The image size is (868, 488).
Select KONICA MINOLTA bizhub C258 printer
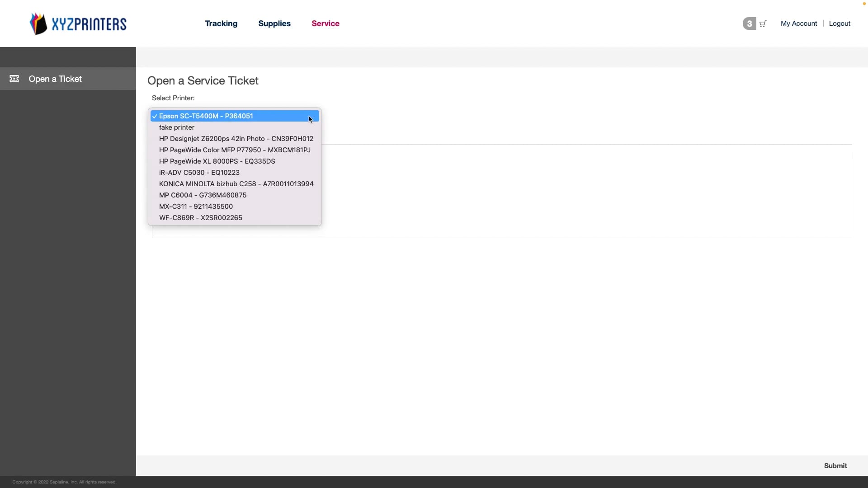tap(236, 183)
